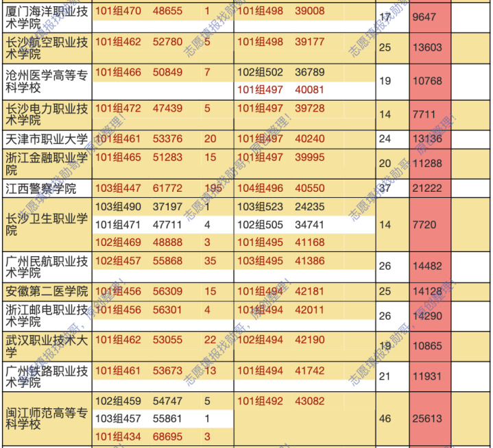
Task: Click rank value 53055
Action: pos(167,340)
